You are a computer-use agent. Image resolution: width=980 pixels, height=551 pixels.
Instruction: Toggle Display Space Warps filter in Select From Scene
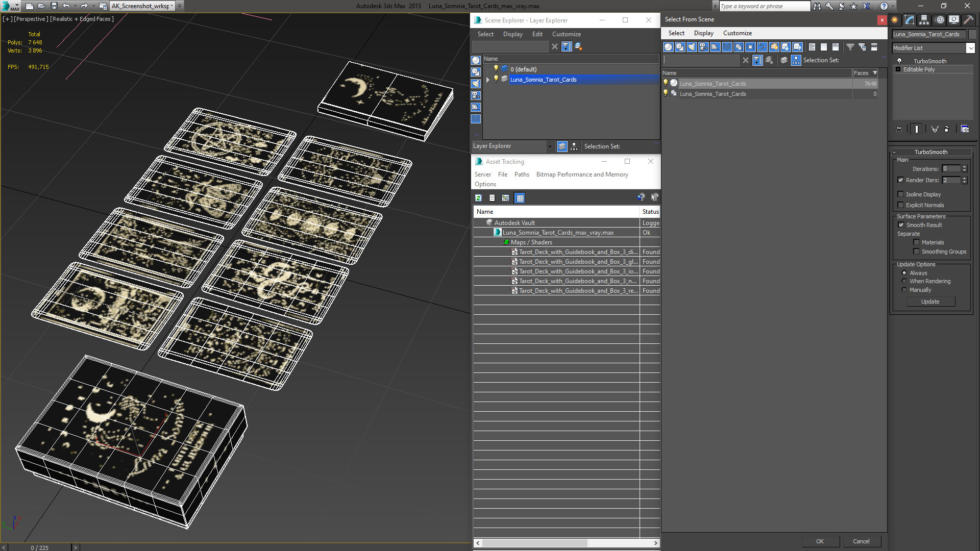727,47
